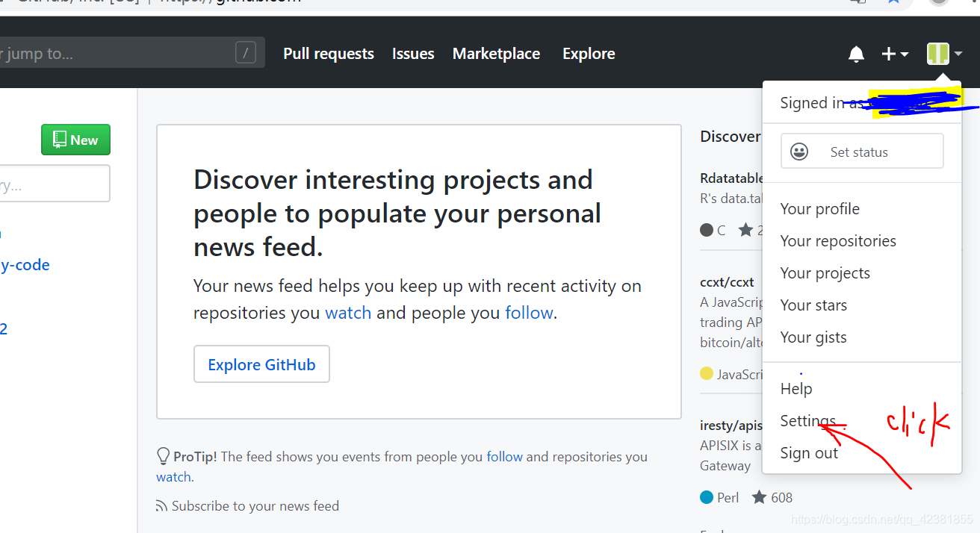The image size is (980, 533).
Task: Open the iresty/apisix repository link
Action: pyautogui.click(x=731, y=426)
